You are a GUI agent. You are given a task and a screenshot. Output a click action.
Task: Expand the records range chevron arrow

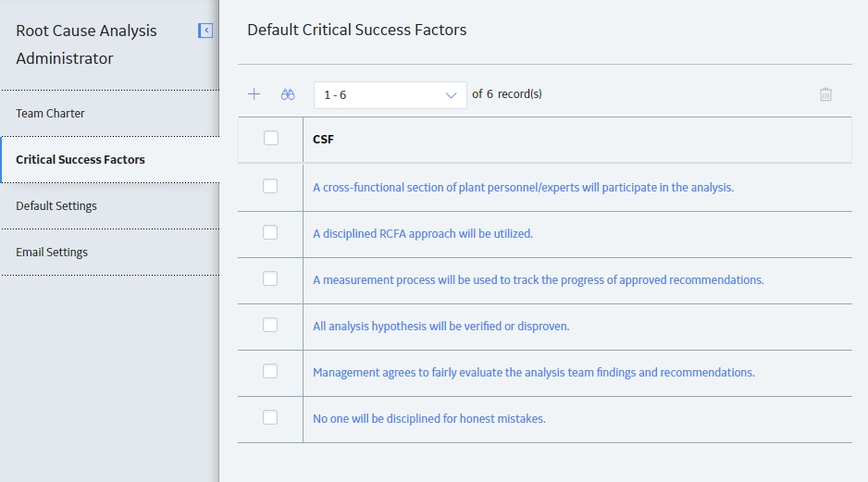(x=451, y=95)
